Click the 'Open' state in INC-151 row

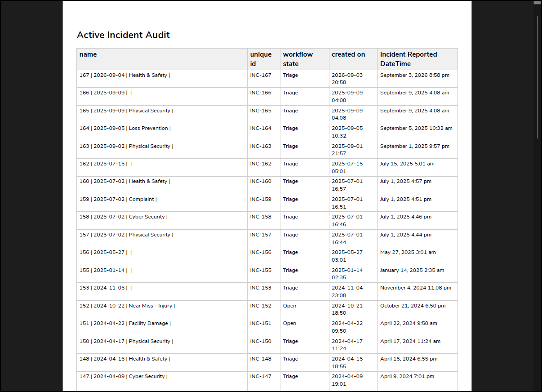point(305,327)
